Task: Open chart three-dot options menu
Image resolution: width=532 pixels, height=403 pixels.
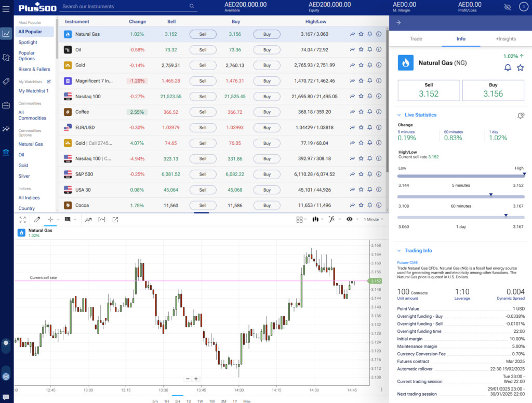Action: click(381, 389)
